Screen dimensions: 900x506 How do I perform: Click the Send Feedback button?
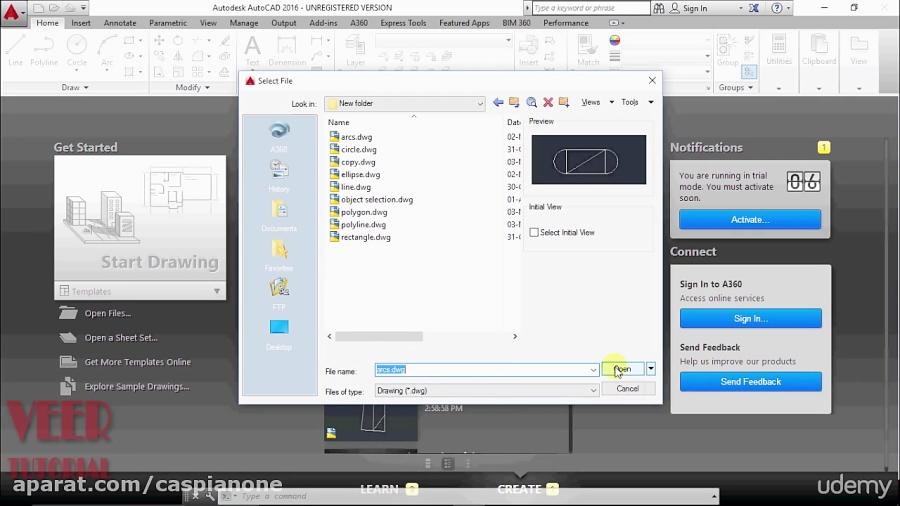click(750, 382)
